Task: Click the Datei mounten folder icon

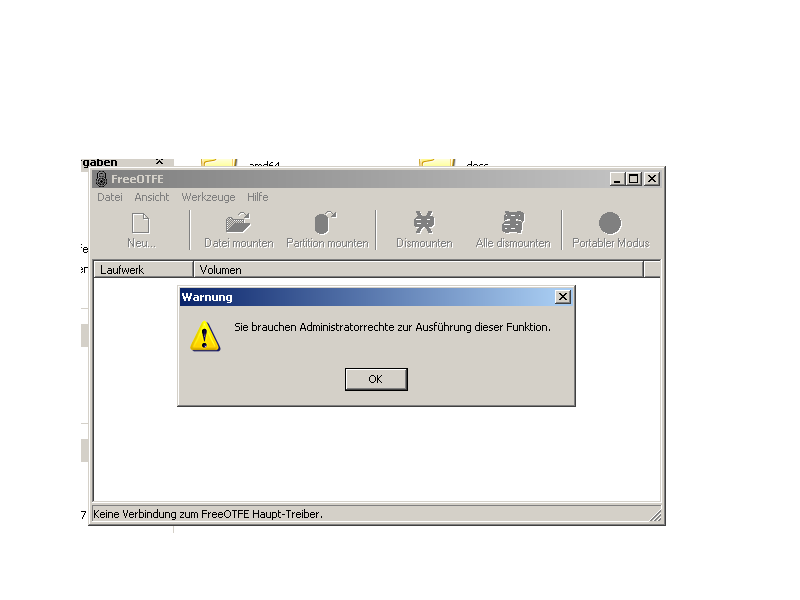Action: (238, 222)
